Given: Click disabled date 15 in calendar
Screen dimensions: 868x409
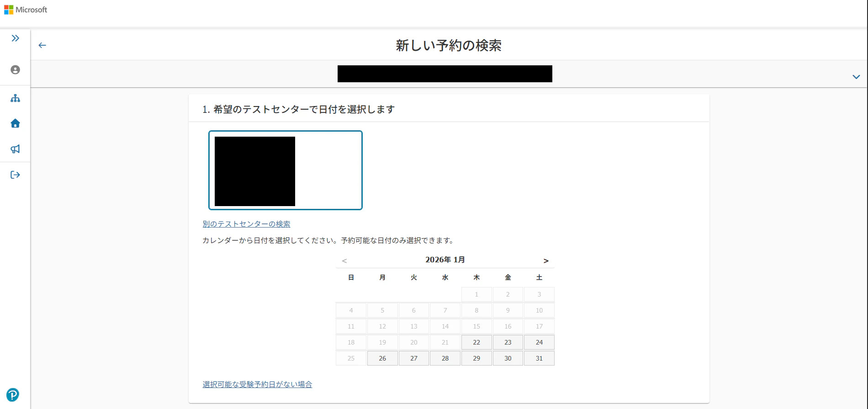Looking at the screenshot, I should (476, 326).
